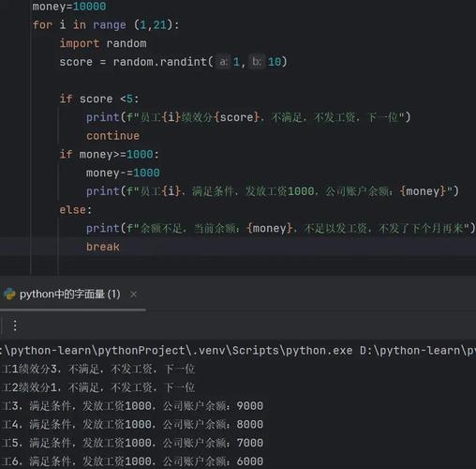The image size is (476, 469).
Task: Click the output line 工1绩效分3
Action: 97,370
